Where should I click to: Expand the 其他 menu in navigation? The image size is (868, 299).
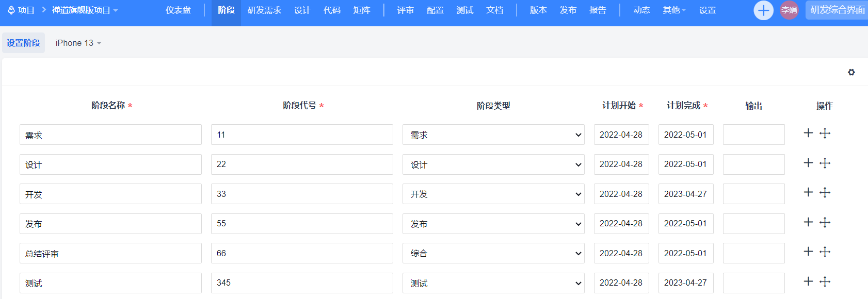coord(674,10)
